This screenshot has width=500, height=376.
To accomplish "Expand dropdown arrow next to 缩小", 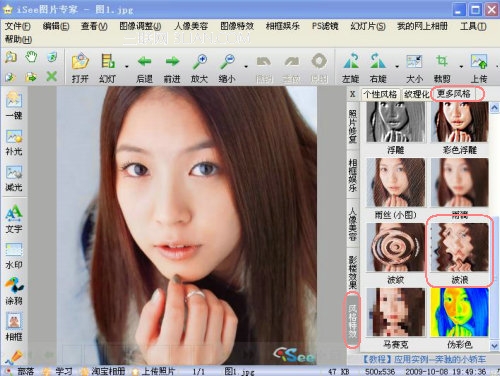I will pos(246,67).
